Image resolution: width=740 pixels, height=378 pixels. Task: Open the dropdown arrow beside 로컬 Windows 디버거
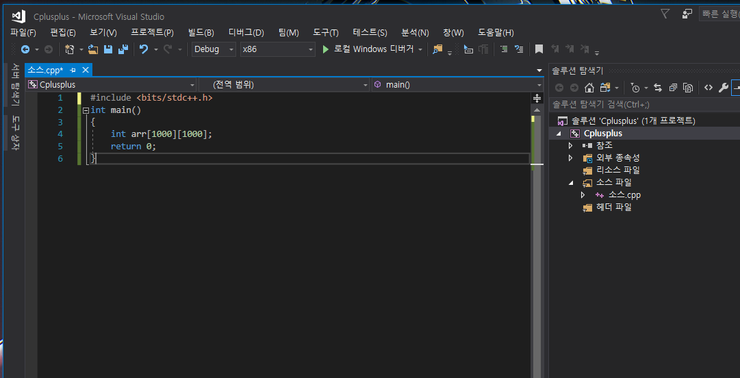(420, 50)
